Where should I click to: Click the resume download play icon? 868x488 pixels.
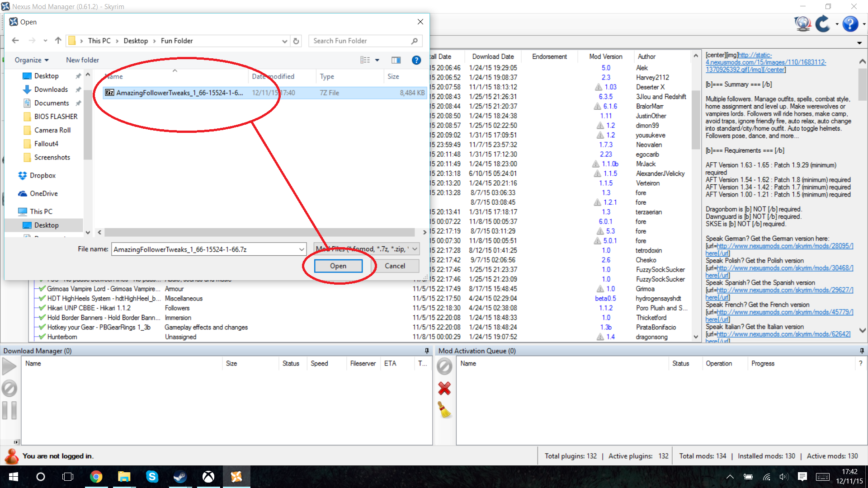coord(9,366)
